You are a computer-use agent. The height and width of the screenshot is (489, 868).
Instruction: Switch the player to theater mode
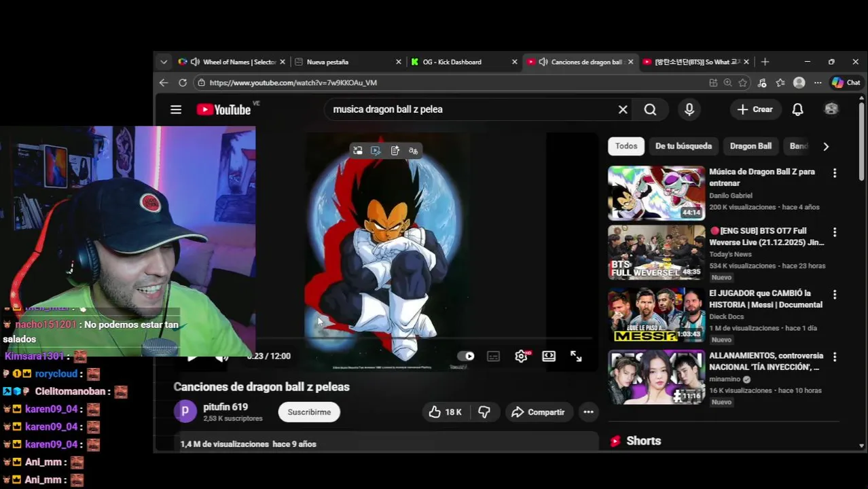549,356
